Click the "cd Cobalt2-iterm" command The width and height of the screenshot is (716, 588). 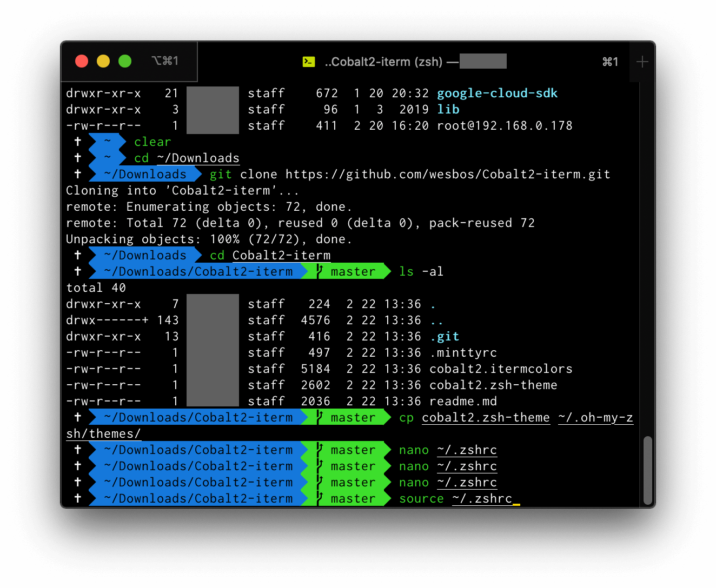point(270,256)
